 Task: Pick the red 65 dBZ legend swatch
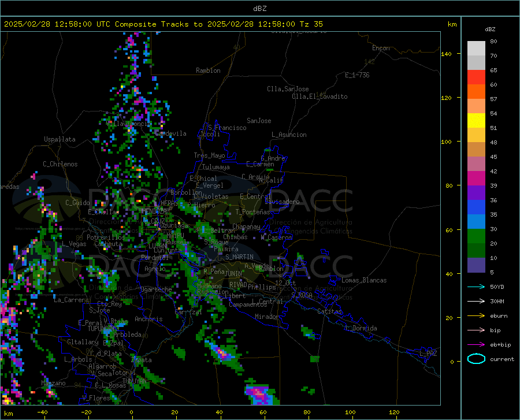tap(476, 77)
